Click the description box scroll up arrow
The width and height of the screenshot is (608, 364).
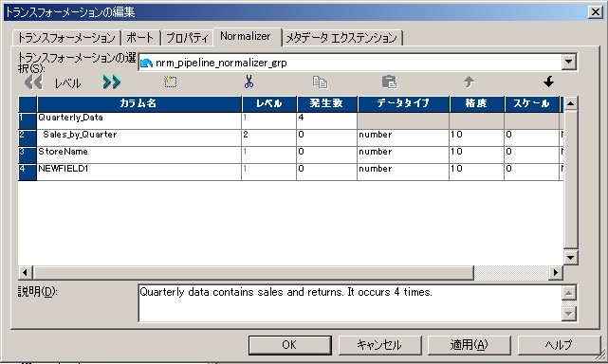[x=569, y=293]
